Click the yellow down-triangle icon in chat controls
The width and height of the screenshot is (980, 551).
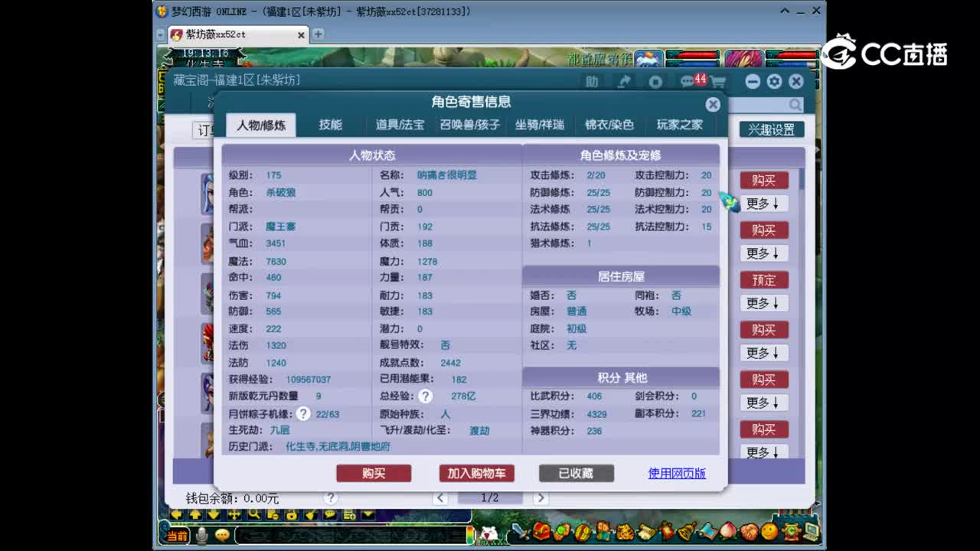pyautogui.click(x=368, y=514)
